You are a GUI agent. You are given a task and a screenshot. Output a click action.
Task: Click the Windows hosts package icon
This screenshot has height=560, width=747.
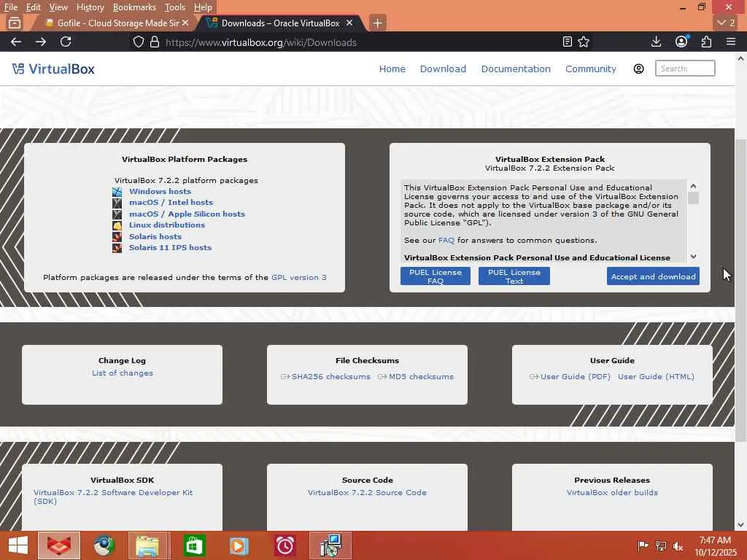coord(117,192)
